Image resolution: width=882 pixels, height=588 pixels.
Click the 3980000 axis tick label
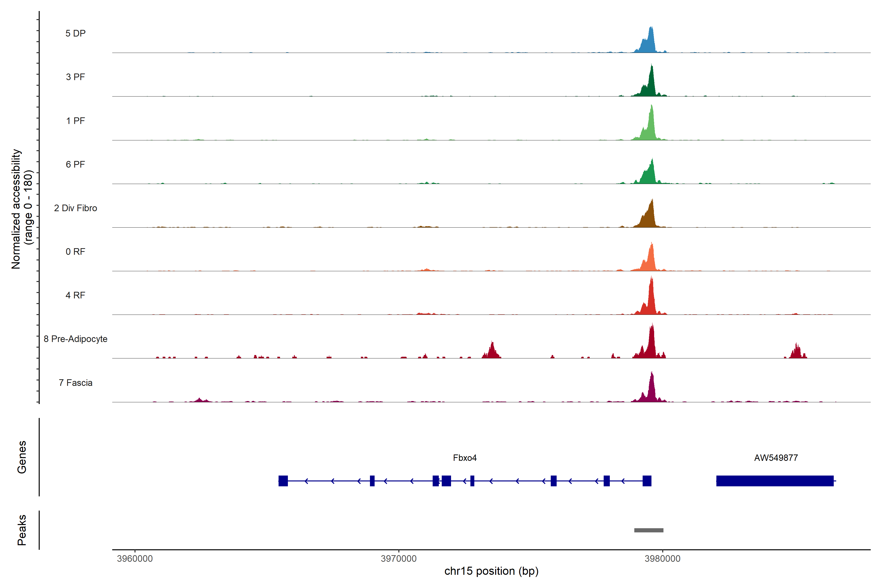[x=663, y=559]
